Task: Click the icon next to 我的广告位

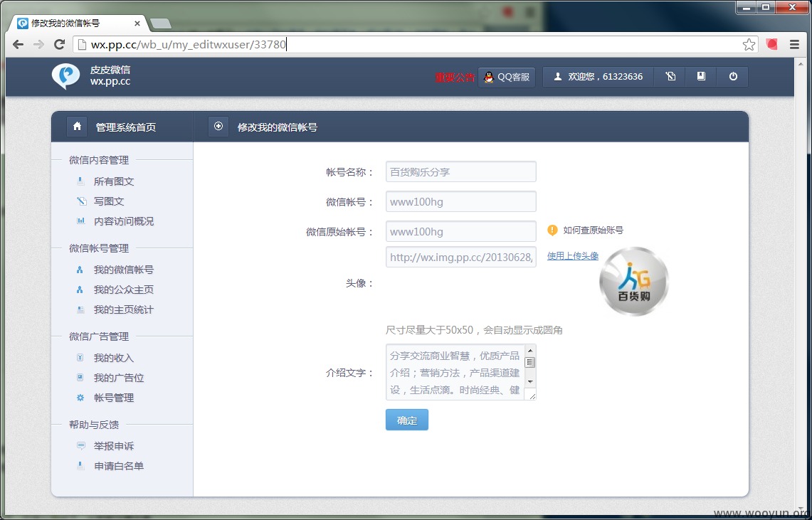Action: click(80, 378)
